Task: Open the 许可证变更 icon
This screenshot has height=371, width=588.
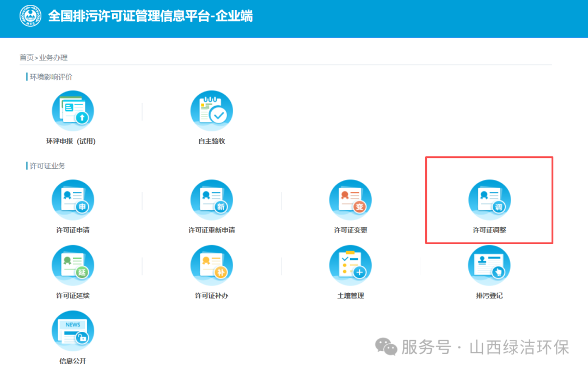Action: click(x=350, y=199)
